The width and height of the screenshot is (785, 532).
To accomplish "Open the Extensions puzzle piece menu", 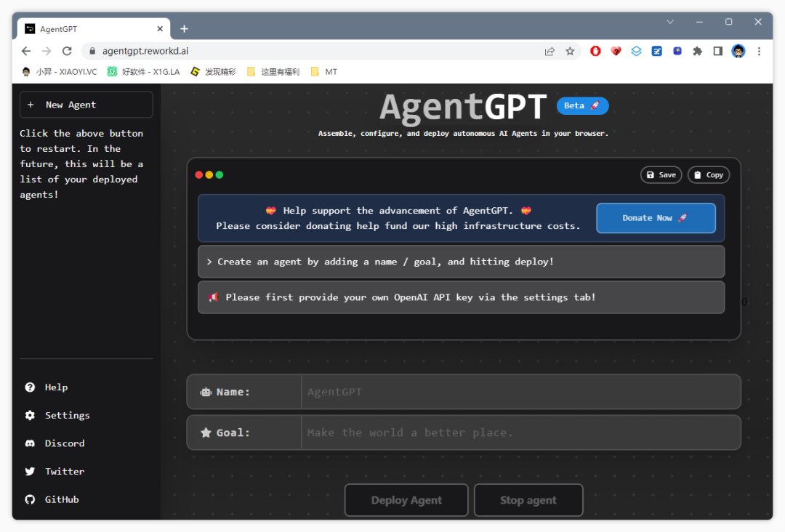I will point(697,51).
